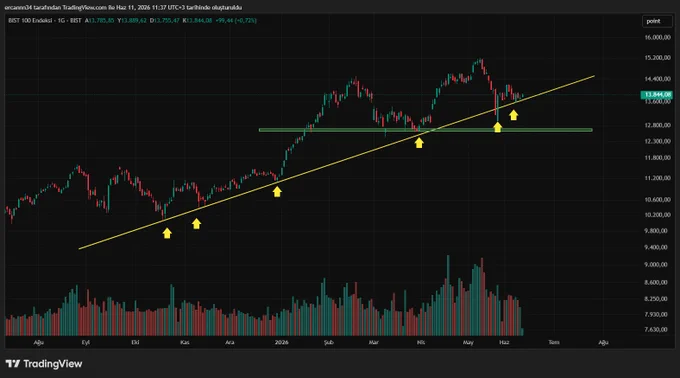Click the 15.200,00 price axis label
Screen dimensions: 680x378
coord(657,58)
